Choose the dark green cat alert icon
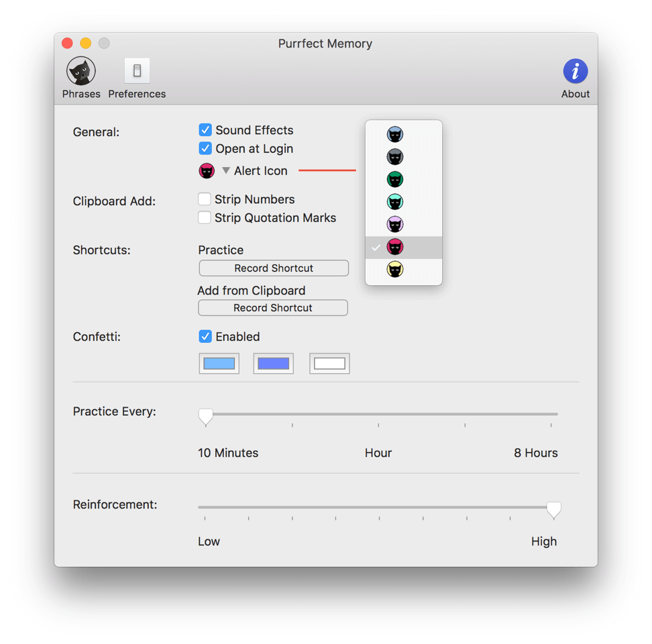The height and width of the screenshot is (644, 652). coord(395,179)
